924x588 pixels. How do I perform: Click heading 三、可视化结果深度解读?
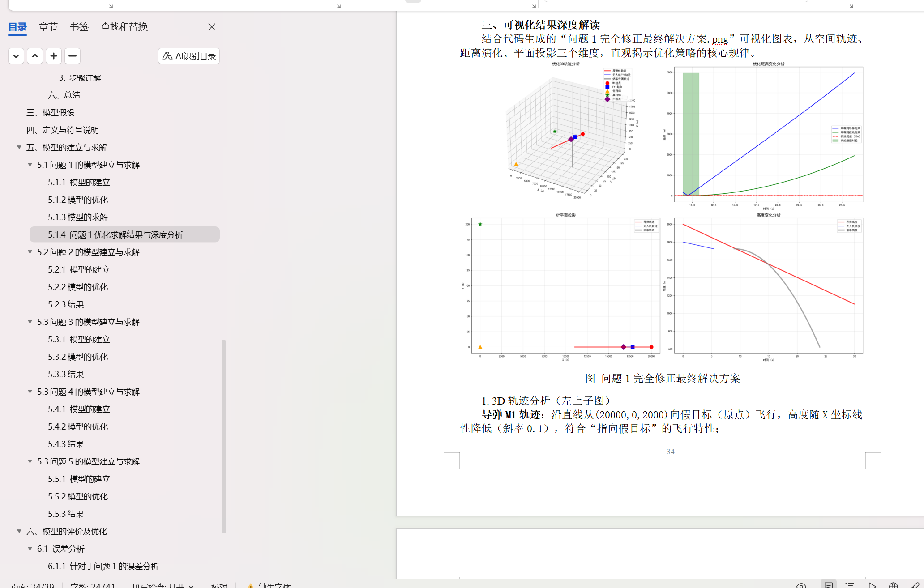click(x=541, y=25)
